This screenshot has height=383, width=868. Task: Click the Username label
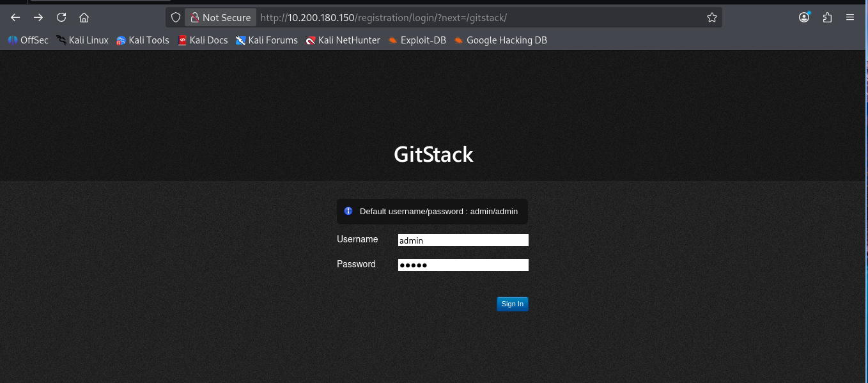357,239
